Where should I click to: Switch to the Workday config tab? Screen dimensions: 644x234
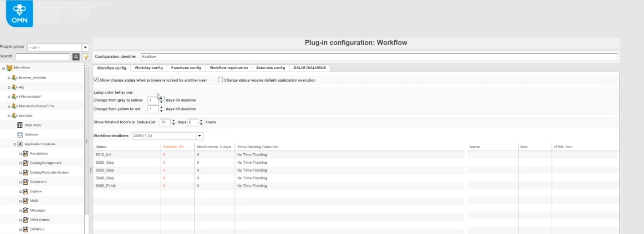pos(149,68)
